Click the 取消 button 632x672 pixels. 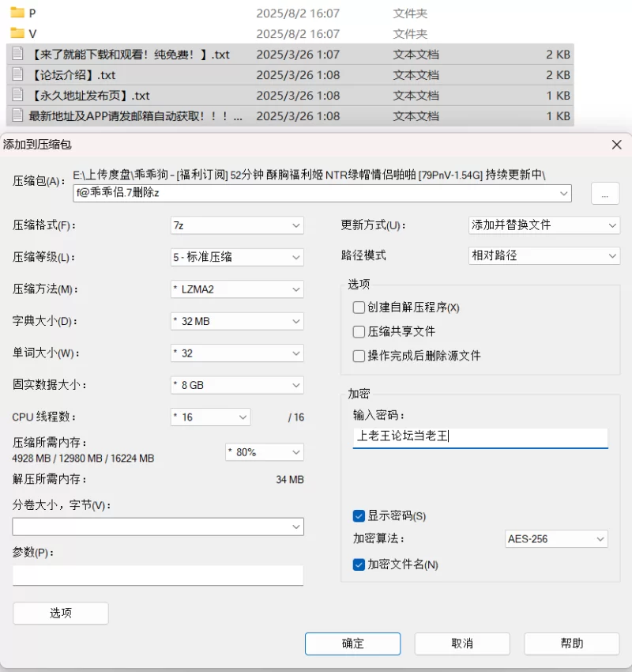click(x=462, y=644)
